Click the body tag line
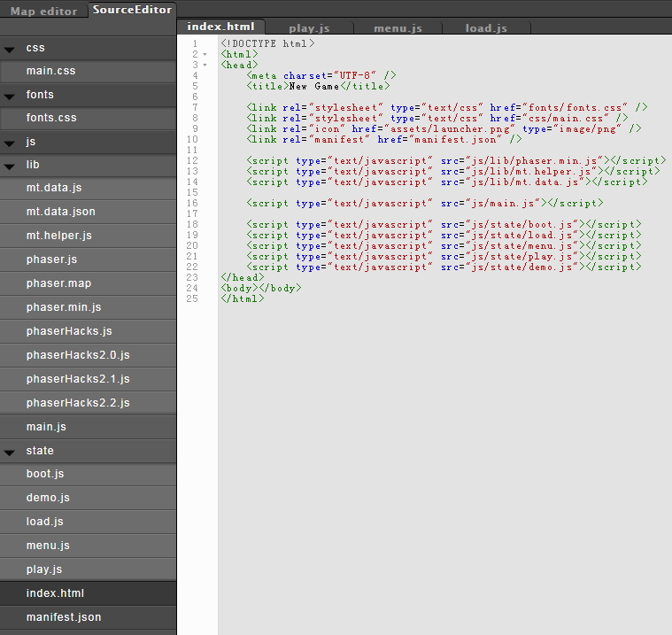This screenshot has width=672, height=635. pos(261,289)
